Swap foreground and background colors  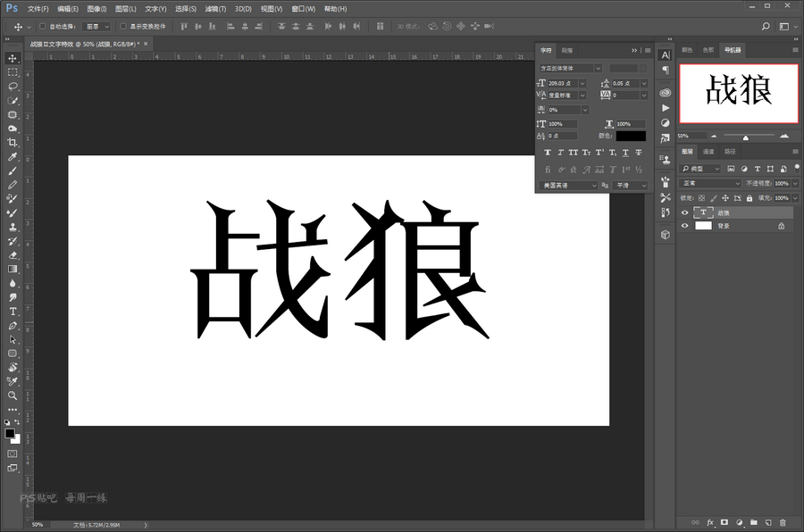[17, 422]
